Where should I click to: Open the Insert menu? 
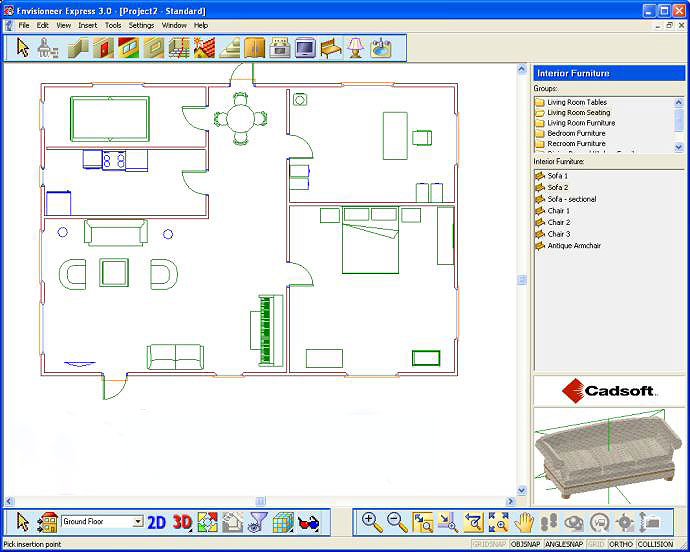tap(88, 26)
